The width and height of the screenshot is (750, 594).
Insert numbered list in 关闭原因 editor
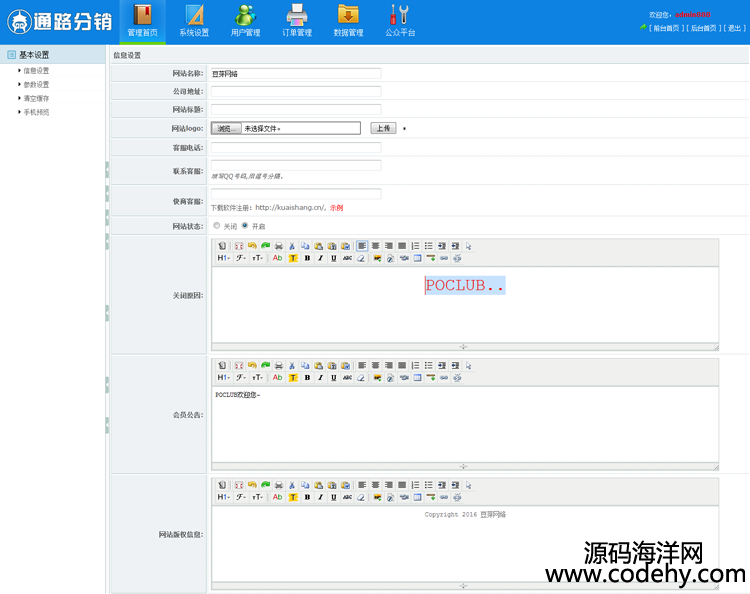pyautogui.click(x=415, y=246)
